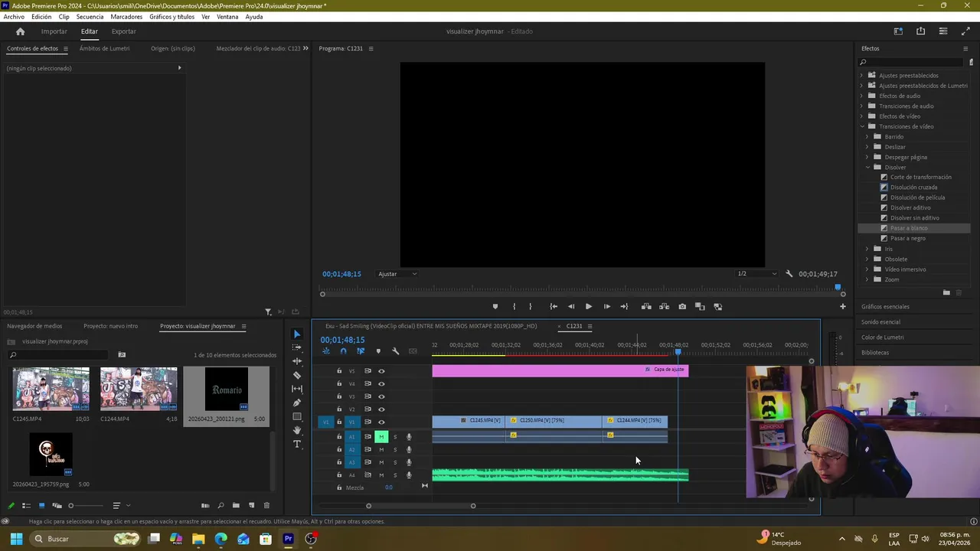Select the Pen tool in timeline tools
Image resolution: width=980 pixels, height=551 pixels.
point(297,403)
